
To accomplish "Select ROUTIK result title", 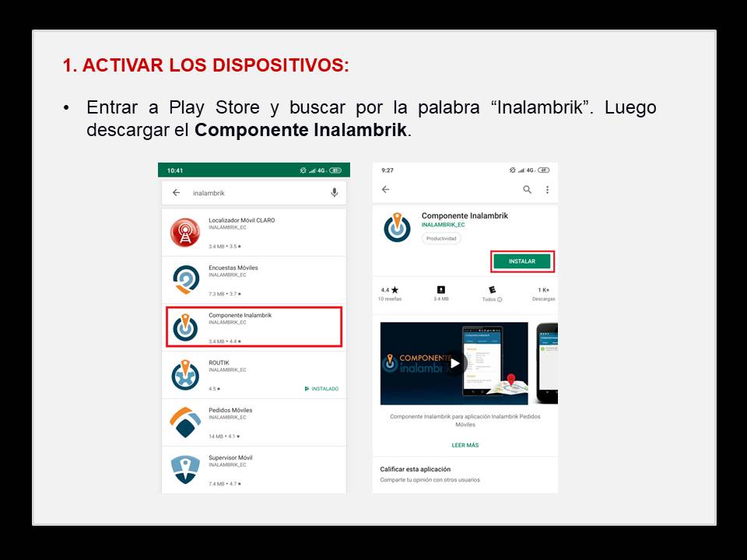I will (219, 363).
